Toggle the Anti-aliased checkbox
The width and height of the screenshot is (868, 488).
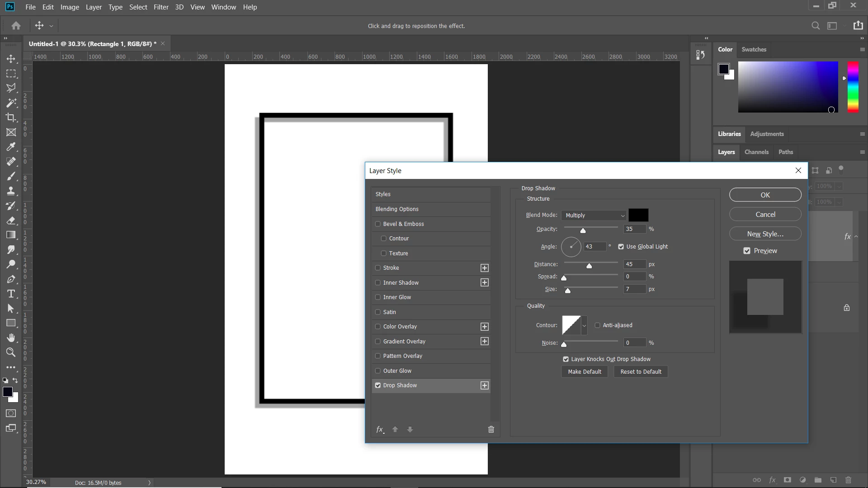tap(597, 325)
